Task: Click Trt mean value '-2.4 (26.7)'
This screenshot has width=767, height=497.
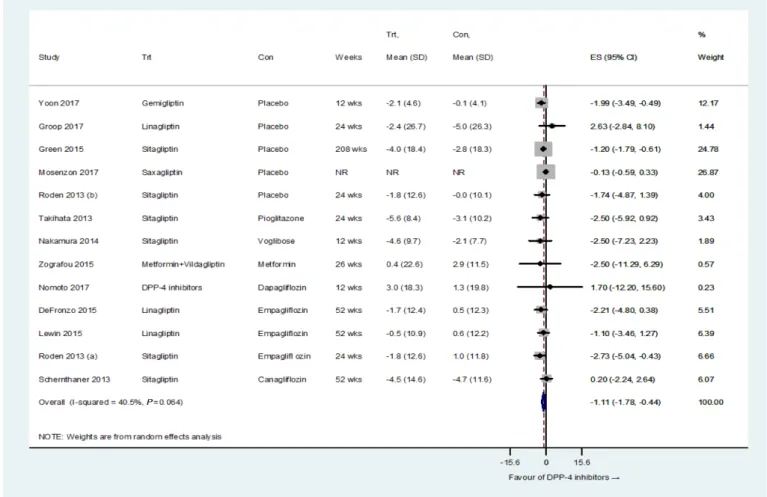Action: point(406,126)
